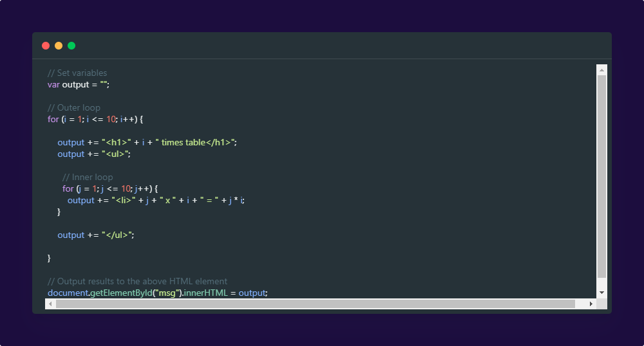This screenshot has height=346, width=644.
Task: Click the "msg" string argument
Action: (167, 293)
